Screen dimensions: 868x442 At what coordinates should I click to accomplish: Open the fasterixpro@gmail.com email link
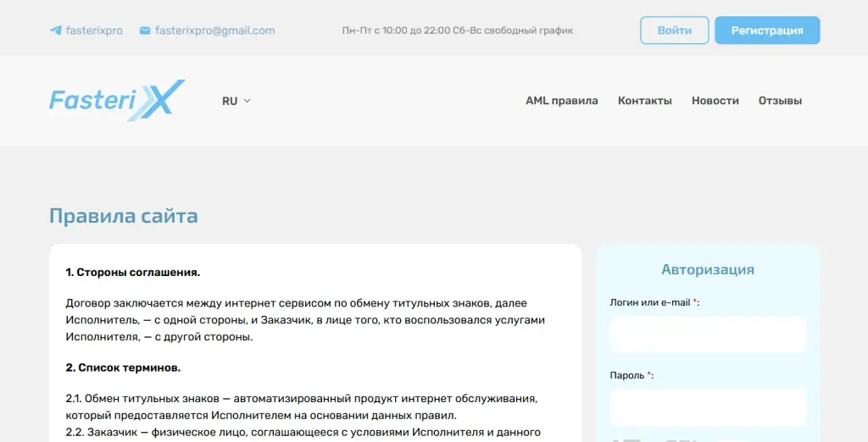tap(207, 30)
